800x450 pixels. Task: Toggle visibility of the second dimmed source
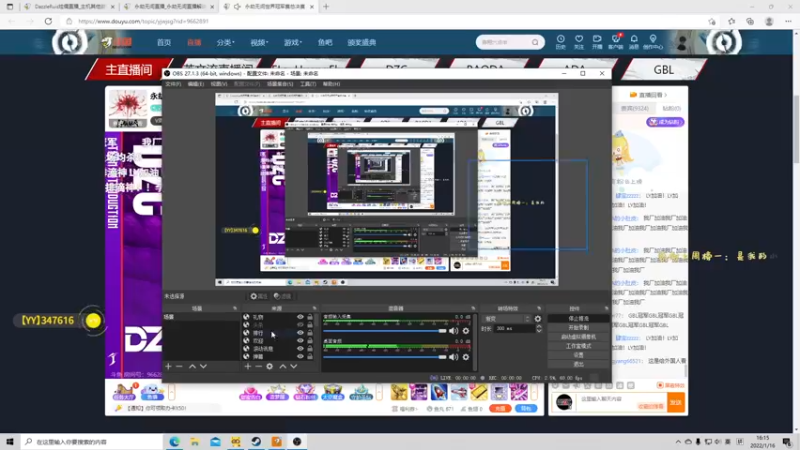301,325
